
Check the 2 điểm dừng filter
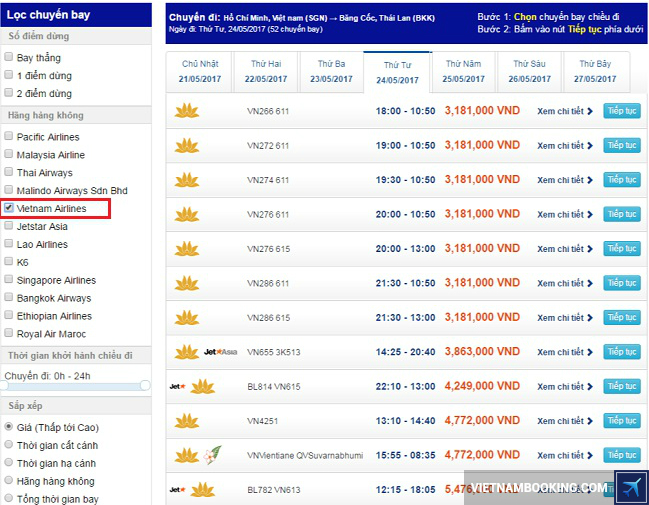pos(8,92)
